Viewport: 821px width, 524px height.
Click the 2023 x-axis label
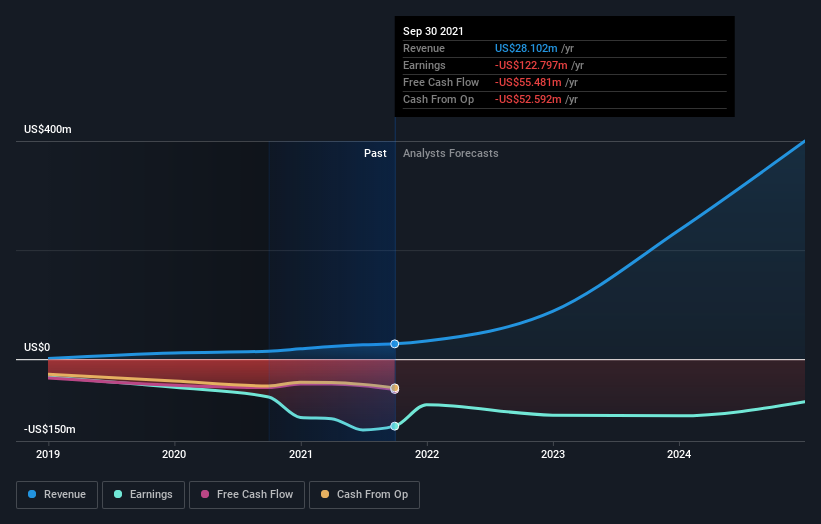(553, 454)
